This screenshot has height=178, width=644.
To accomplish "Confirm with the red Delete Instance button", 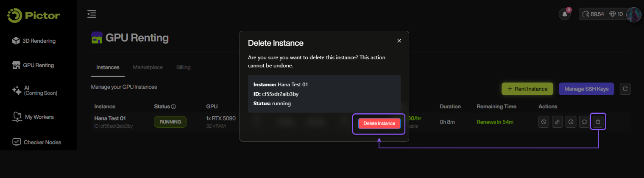I will coord(379,123).
